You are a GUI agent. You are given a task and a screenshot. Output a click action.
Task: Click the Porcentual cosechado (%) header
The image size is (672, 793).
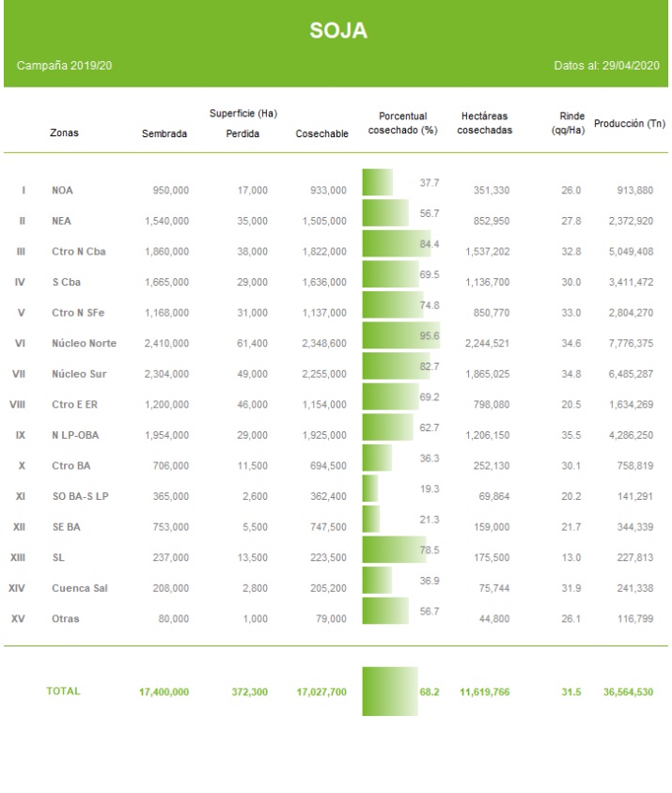[x=403, y=124]
